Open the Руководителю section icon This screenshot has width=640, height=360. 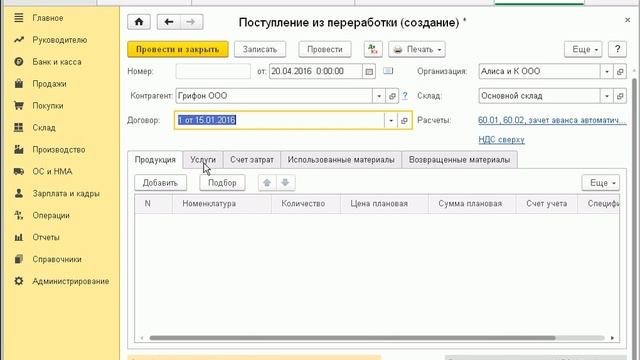pyautogui.click(x=19, y=40)
